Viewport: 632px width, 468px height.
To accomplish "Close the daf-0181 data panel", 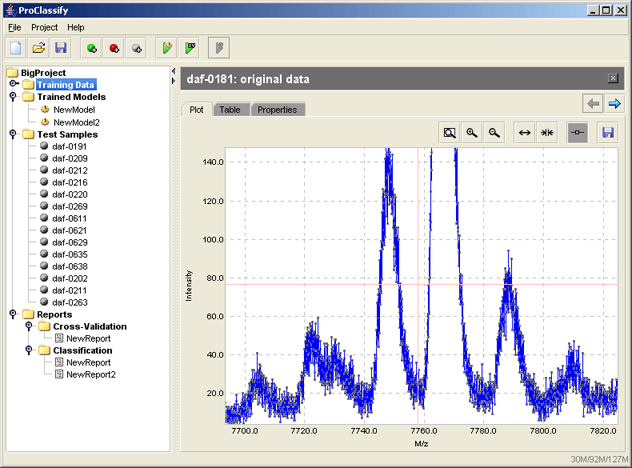I will [613, 78].
